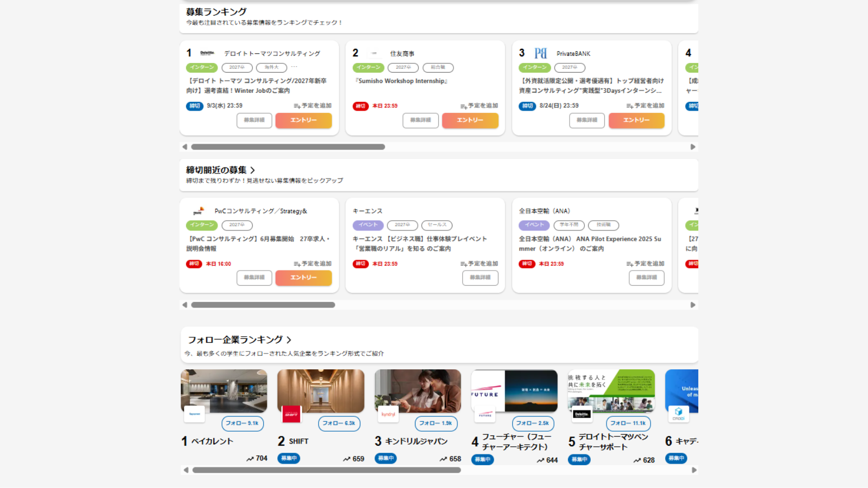The height and width of the screenshot is (488, 868).
Task: Open the キンドリルジャパン thumbnail of two people
Action: (418, 390)
